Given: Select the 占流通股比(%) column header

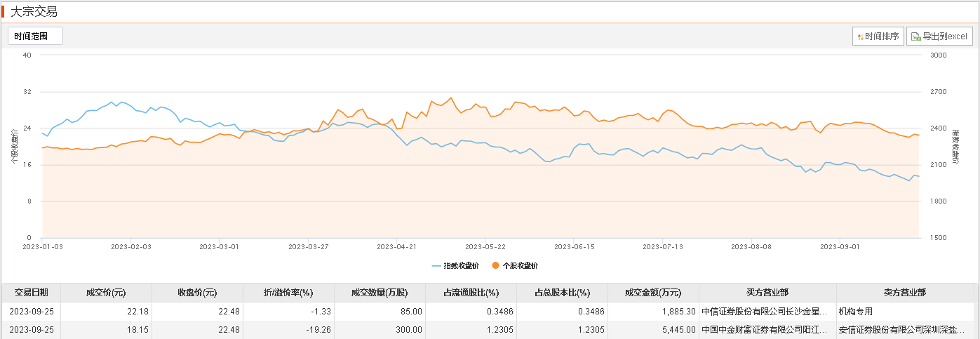Looking at the screenshot, I should tap(471, 293).
